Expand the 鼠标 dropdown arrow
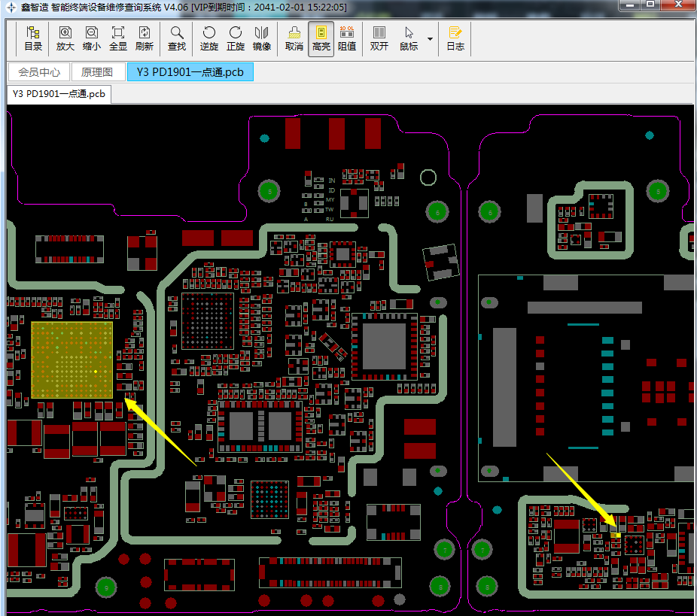 tap(430, 39)
